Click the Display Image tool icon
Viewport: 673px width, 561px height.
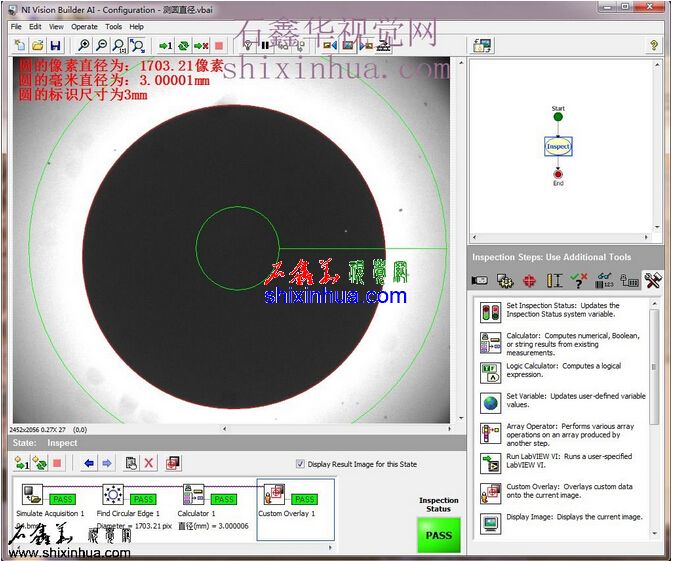click(x=490, y=522)
